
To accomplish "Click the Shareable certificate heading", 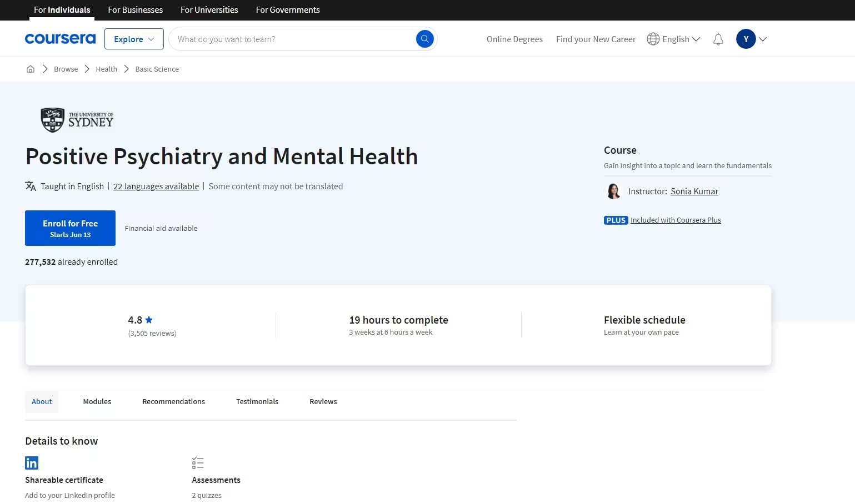I will coord(64,480).
